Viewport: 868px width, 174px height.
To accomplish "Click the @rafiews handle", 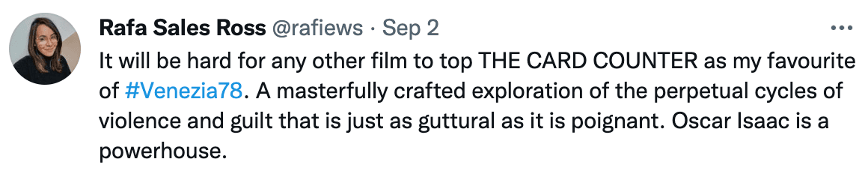I will point(317,28).
